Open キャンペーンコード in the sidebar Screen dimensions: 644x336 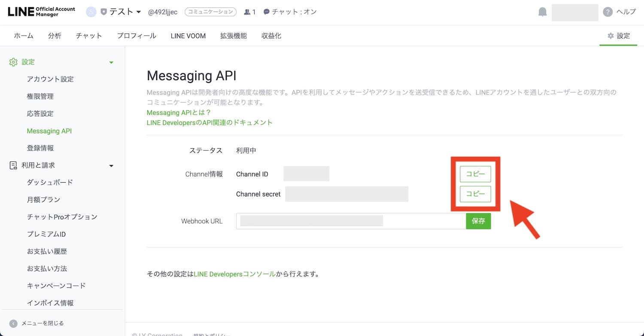coord(56,285)
